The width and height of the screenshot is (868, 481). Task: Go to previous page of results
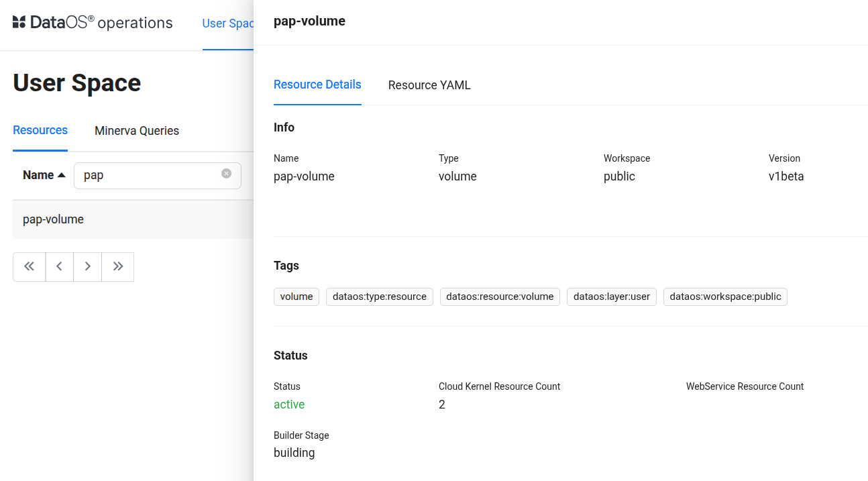59,266
